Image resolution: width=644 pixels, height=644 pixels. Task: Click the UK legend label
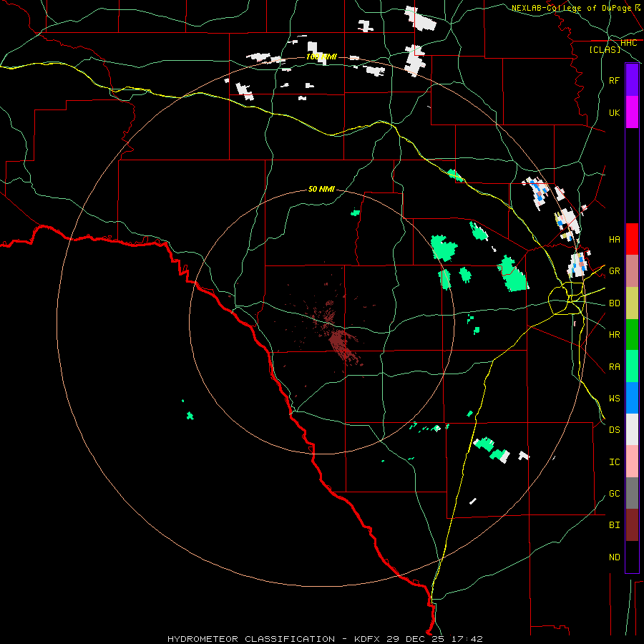point(615,112)
